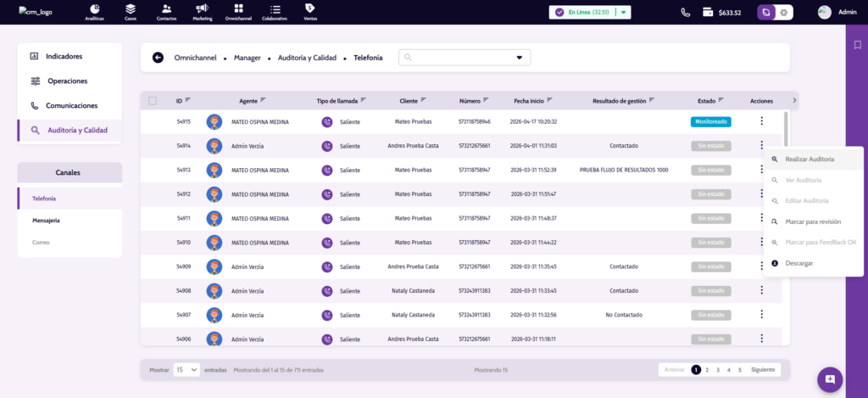Click the phone dialer icon in top bar
This screenshot has height=398, width=868.
(x=685, y=13)
